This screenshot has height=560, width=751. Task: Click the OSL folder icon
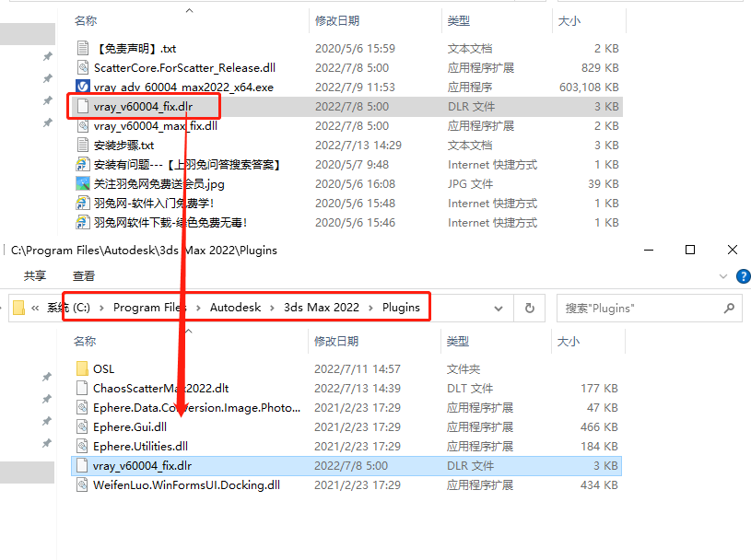point(83,368)
